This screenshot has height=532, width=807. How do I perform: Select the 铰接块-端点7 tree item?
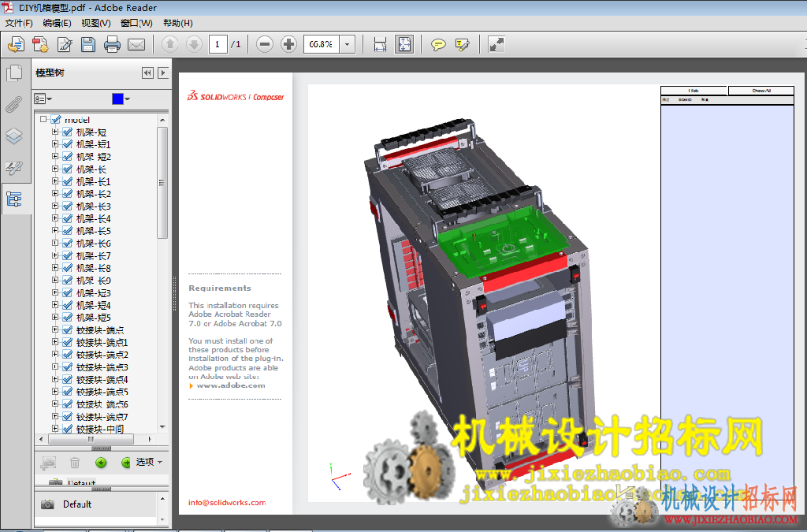[102, 417]
